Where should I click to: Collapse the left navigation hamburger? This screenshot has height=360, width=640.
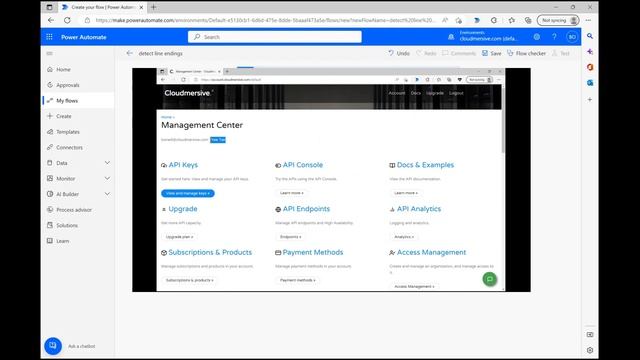click(49, 53)
